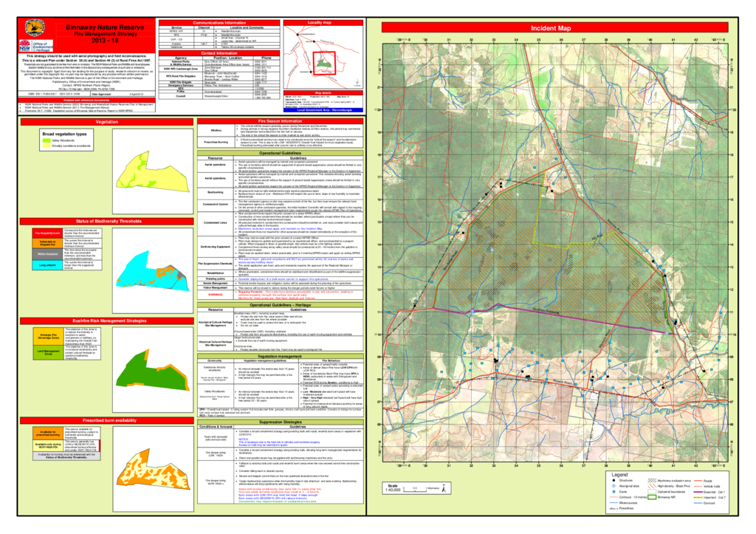Image resolution: width=756 pixels, height=534 pixels.
Task: Click the Scale 1:40,000 label
Action: coord(393,488)
